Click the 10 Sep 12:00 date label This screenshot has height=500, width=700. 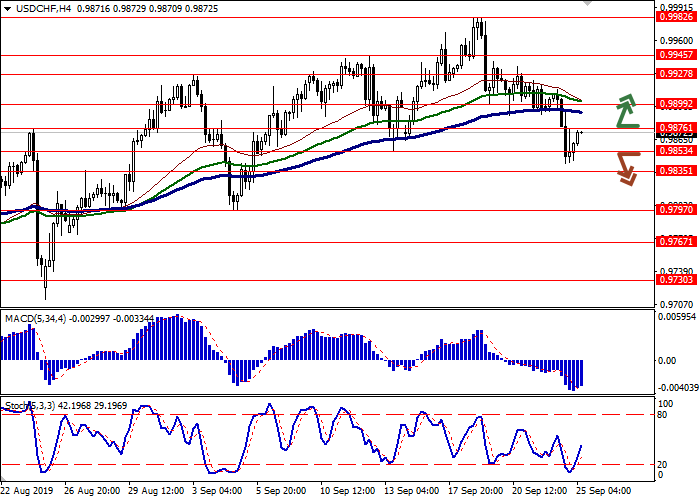[x=347, y=492]
